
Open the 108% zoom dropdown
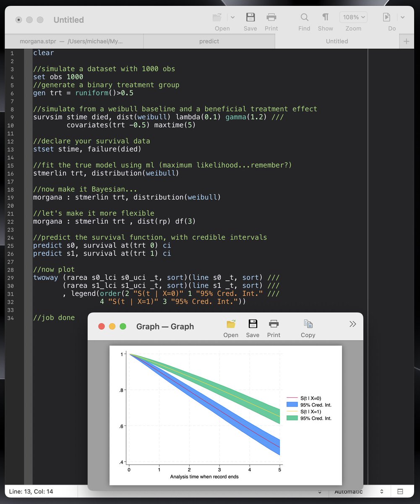point(353,17)
